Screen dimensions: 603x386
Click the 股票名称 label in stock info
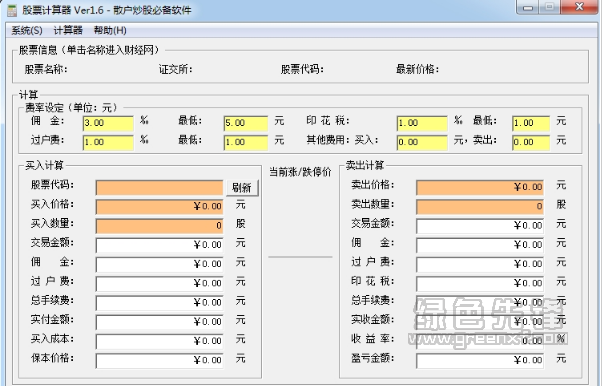46,70
